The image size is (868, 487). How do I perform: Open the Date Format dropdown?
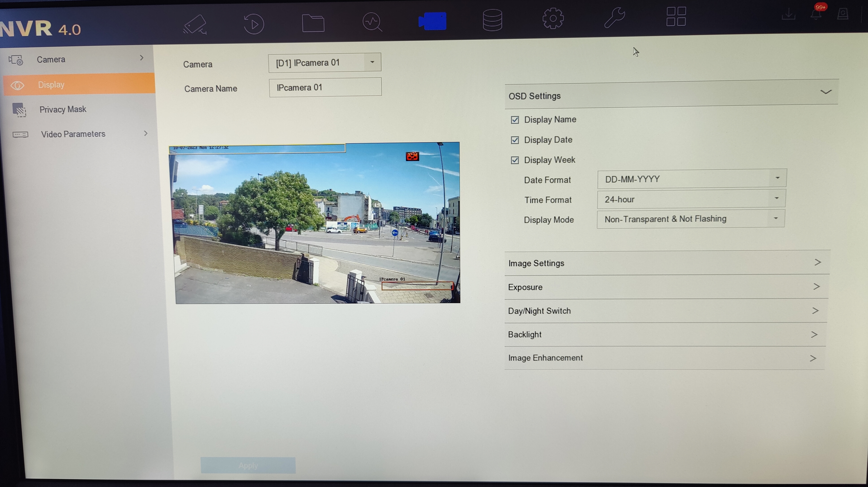(x=692, y=179)
